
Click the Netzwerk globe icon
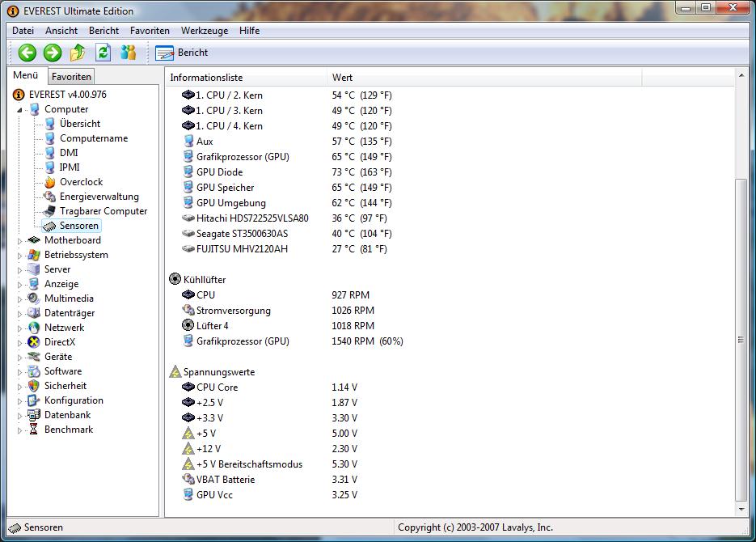(x=34, y=328)
